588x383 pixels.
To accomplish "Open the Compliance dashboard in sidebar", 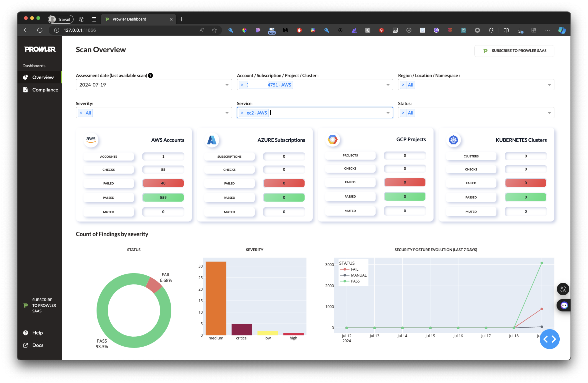I will pyautogui.click(x=45, y=90).
